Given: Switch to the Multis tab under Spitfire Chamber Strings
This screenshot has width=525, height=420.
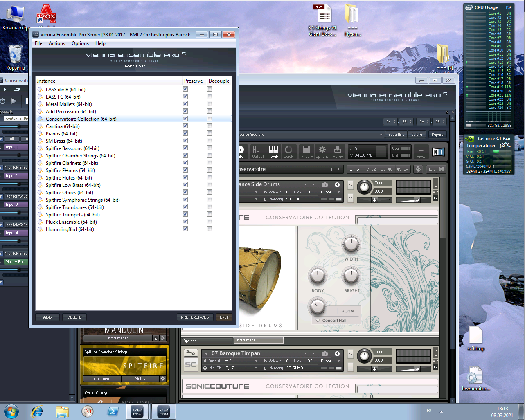Looking at the screenshot, I should (140, 379).
